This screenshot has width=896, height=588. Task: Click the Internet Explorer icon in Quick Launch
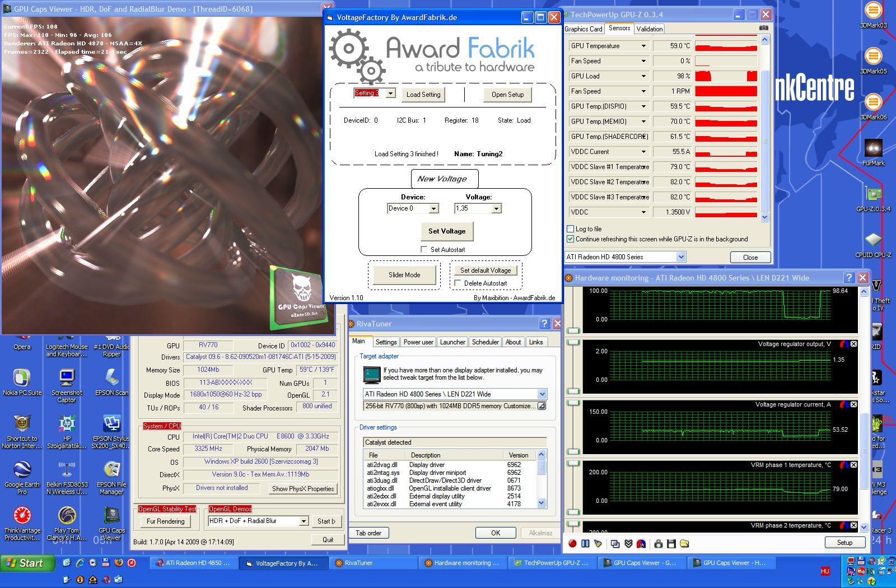click(x=80, y=563)
